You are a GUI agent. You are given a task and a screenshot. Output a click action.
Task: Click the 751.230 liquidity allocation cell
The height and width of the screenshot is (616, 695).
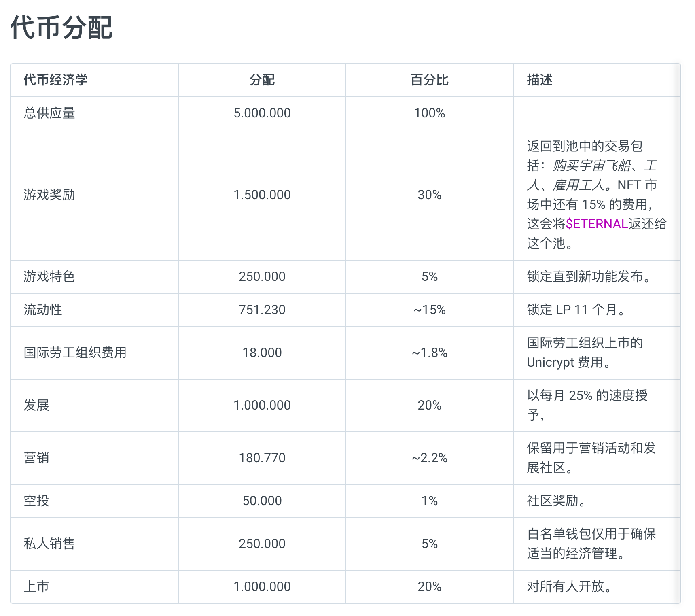tap(262, 310)
